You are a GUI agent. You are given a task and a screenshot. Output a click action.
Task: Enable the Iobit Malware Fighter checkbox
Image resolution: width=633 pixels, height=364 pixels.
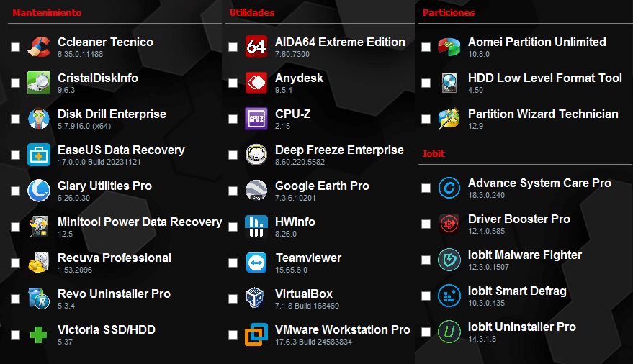426,260
